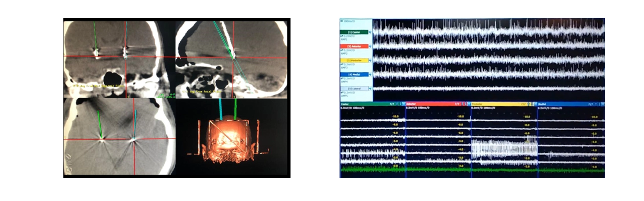Screen dimensions: 644x201
Task: Click the axial CT view with trajectories
Action: pyautogui.click(x=119, y=137)
